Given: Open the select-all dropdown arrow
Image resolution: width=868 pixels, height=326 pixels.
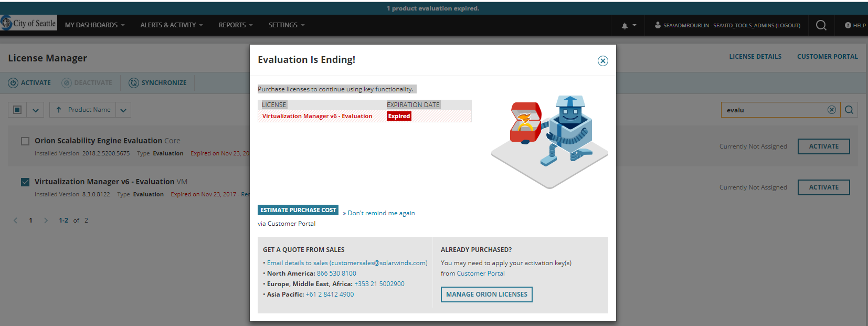Looking at the screenshot, I should 35,110.
